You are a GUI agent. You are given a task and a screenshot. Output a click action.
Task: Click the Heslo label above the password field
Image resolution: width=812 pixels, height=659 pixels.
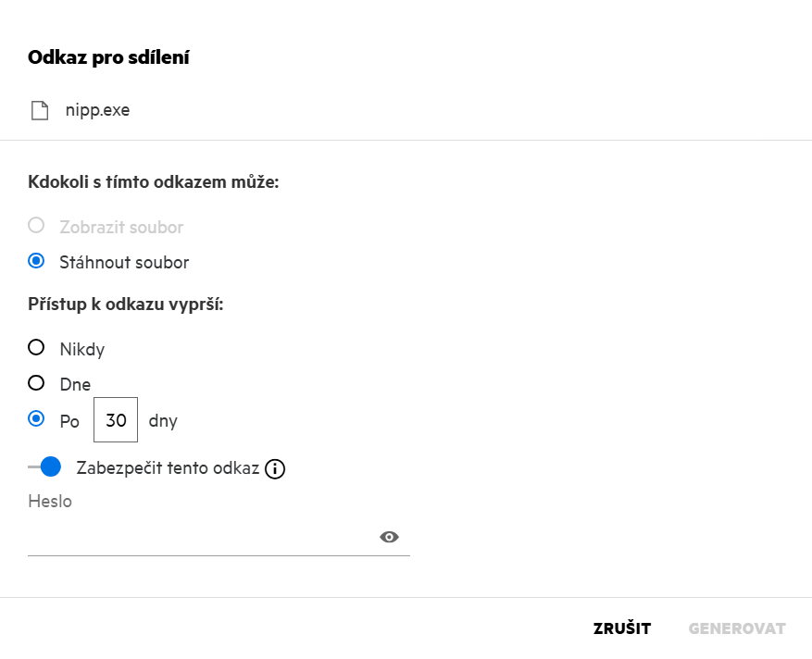pyautogui.click(x=50, y=502)
